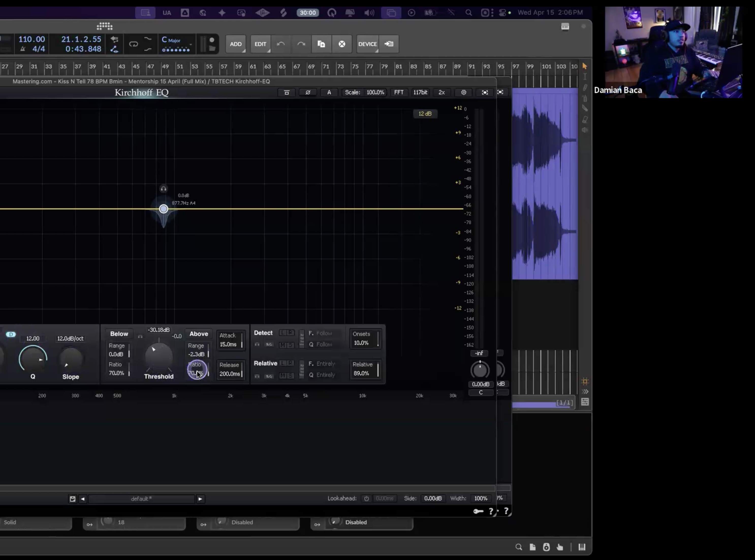Click the Attack 15.0ms field
The image size is (755, 560).
click(231, 340)
